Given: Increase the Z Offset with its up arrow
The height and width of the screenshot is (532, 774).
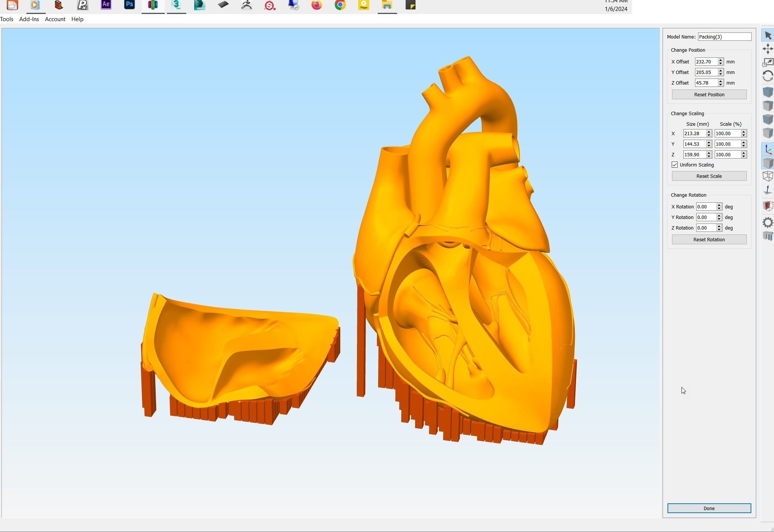Looking at the screenshot, I should [721, 81].
